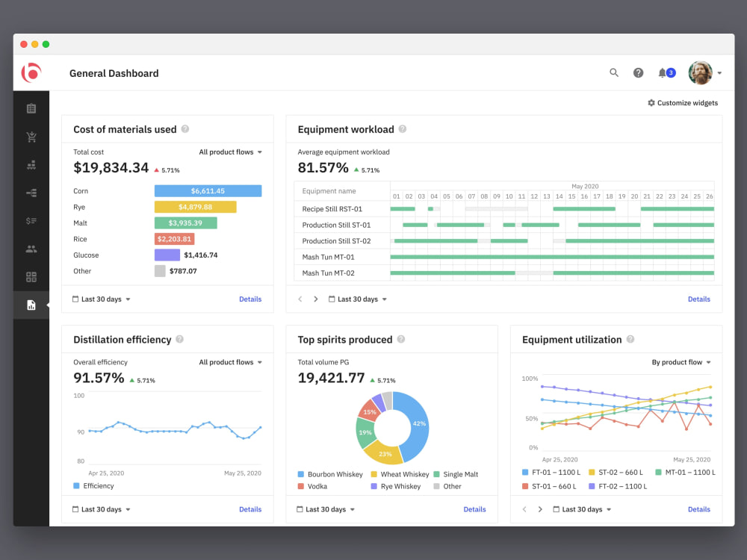Expand the user account menu arrow
Screen dimensions: 747x560
point(719,73)
